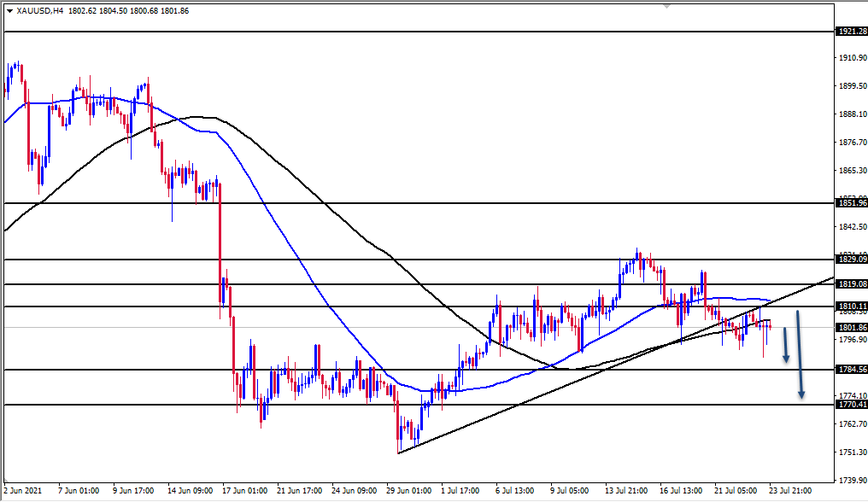868x502 pixels.
Task: Click the 2 Jun 2021 date label
Action: tap(23, 491)
